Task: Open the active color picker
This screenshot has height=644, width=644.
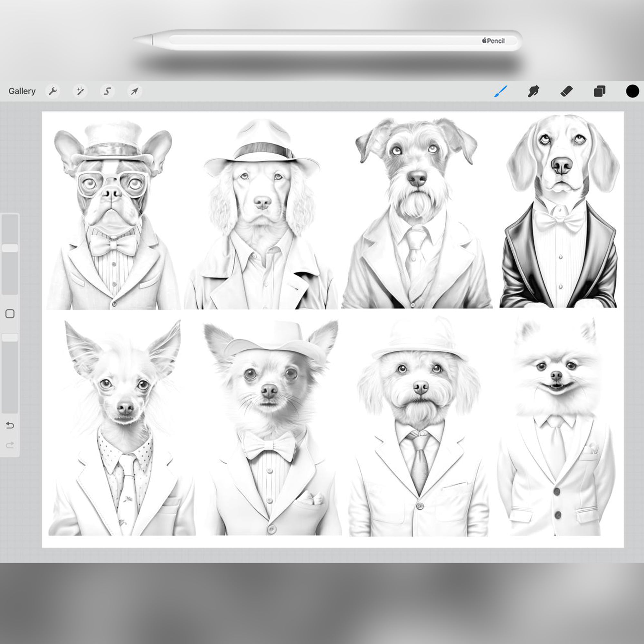Action: (632, 91)
